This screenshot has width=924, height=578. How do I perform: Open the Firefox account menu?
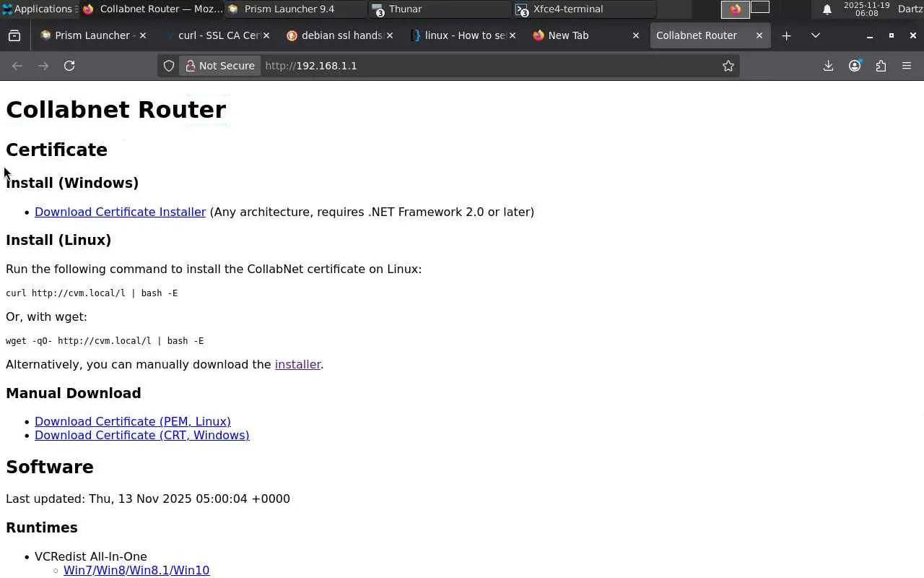pos(855,66)
